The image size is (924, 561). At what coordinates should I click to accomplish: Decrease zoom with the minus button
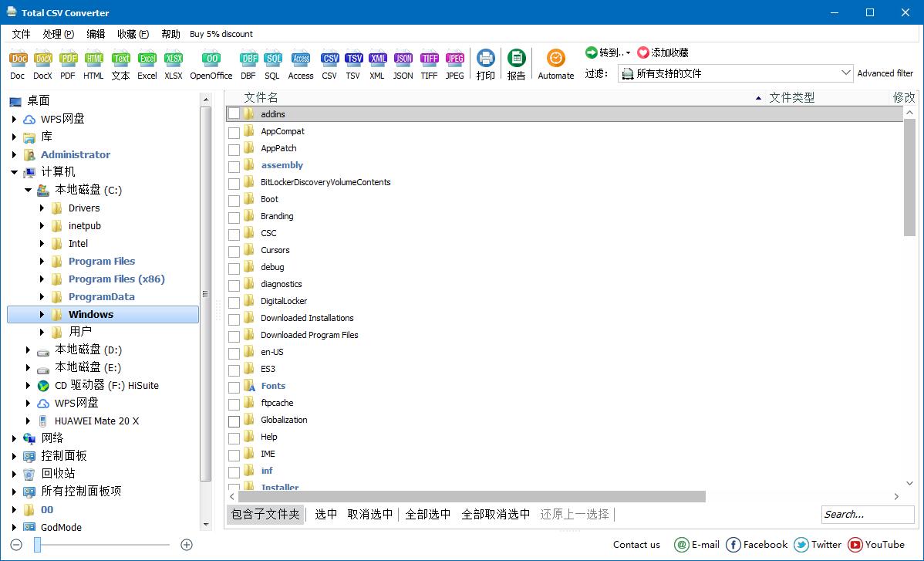16,545
